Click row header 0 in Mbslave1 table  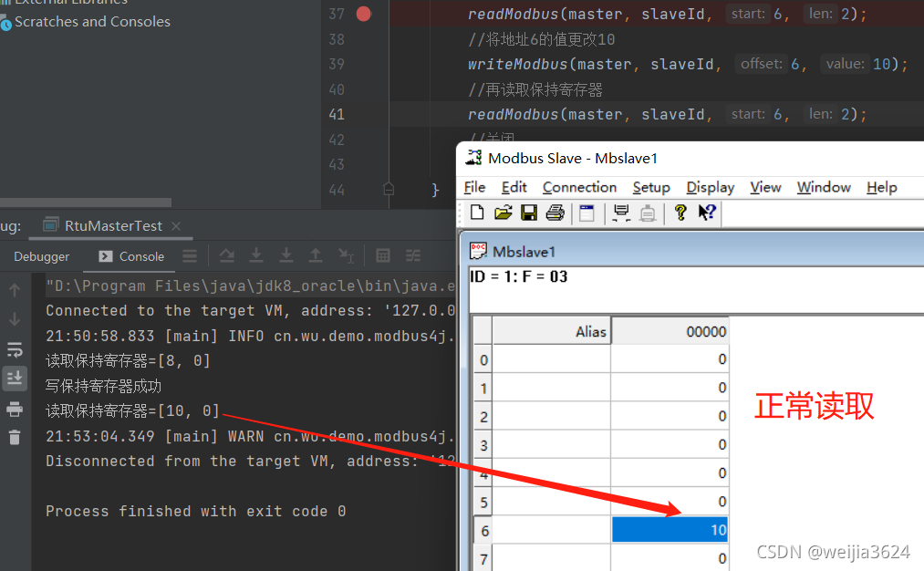pyautogui.click(x=483, y=359)
